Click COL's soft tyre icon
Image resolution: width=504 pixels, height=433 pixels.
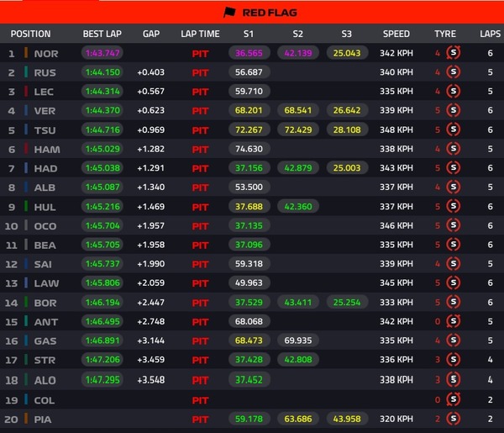point(454,399)
